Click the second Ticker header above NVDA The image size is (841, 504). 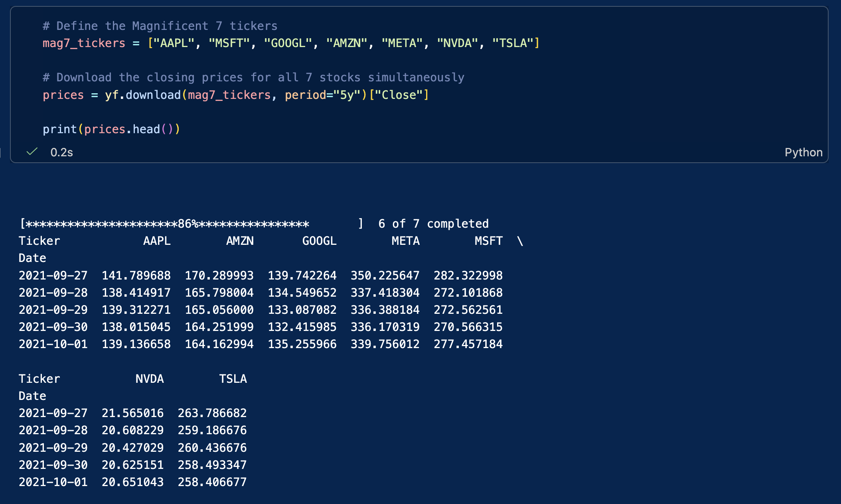(39, 379)
